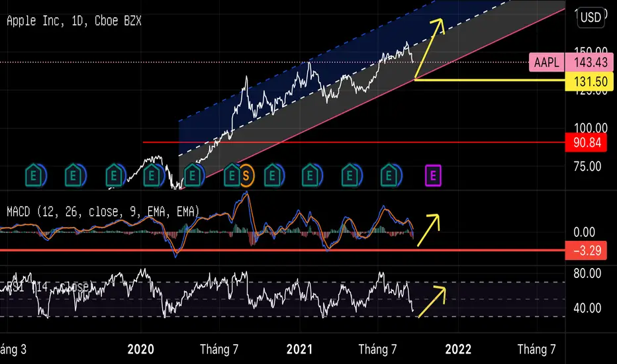Click the red -3.29 MACD level label
Screen dimensions: 617x364
click(x=587, y=250)
